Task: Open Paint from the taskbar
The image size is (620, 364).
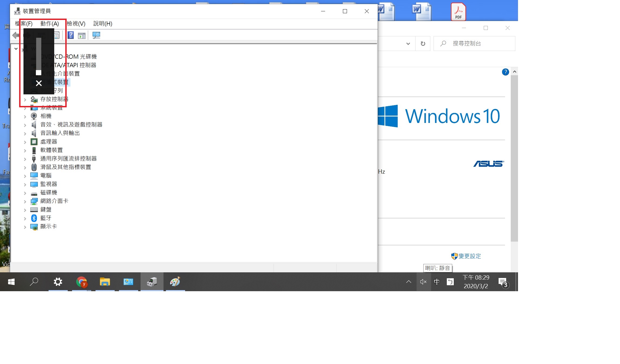Action: click(x=175, y=282)
